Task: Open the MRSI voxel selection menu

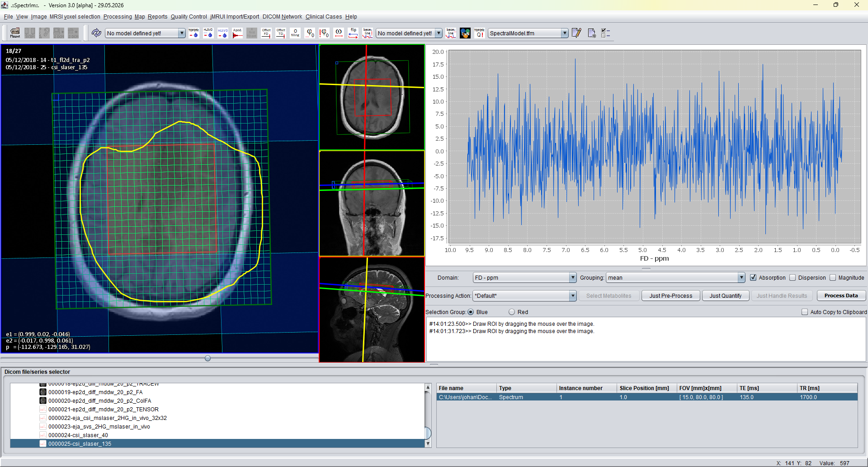Action: click(x=75, y=17)
